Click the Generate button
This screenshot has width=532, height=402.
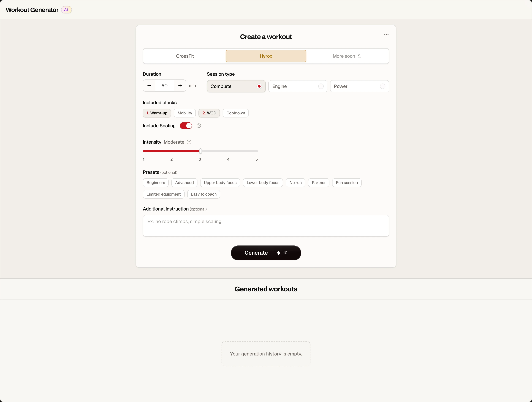tap(266, 253)
